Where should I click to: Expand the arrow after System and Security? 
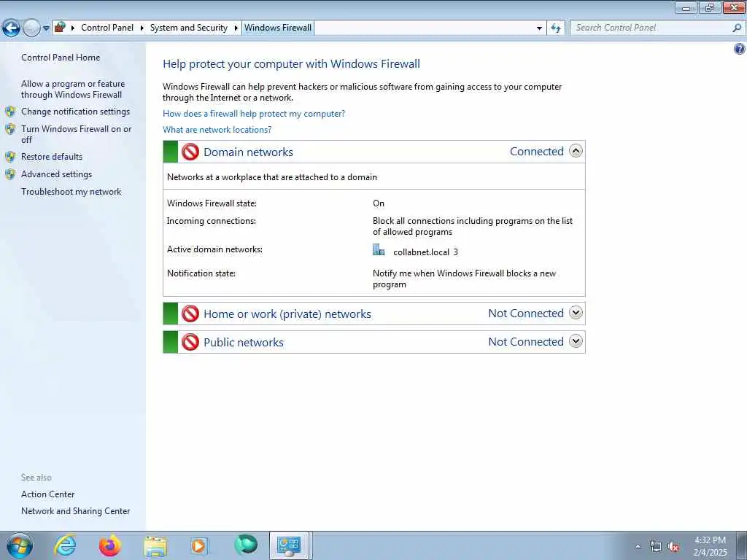click(236, 28)
